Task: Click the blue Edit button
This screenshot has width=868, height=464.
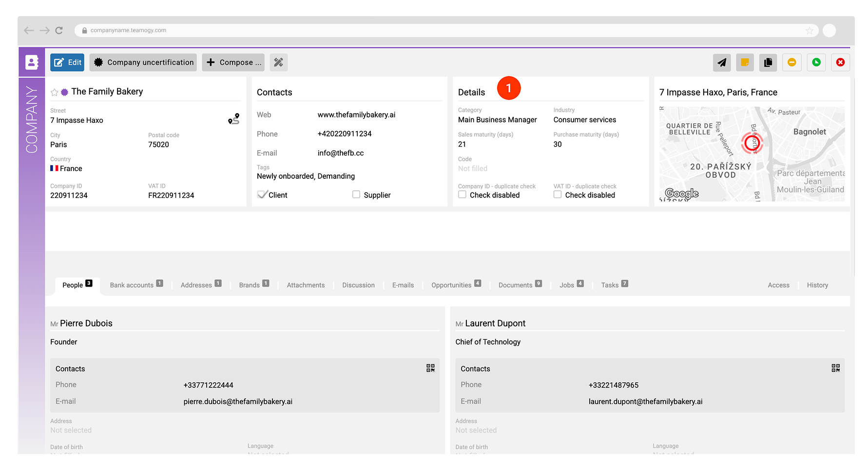Action: click(x=67, y=62)
